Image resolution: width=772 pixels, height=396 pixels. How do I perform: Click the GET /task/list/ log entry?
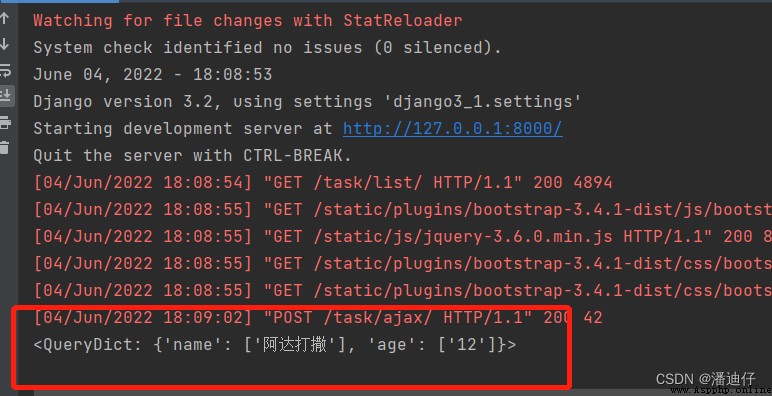323,183
